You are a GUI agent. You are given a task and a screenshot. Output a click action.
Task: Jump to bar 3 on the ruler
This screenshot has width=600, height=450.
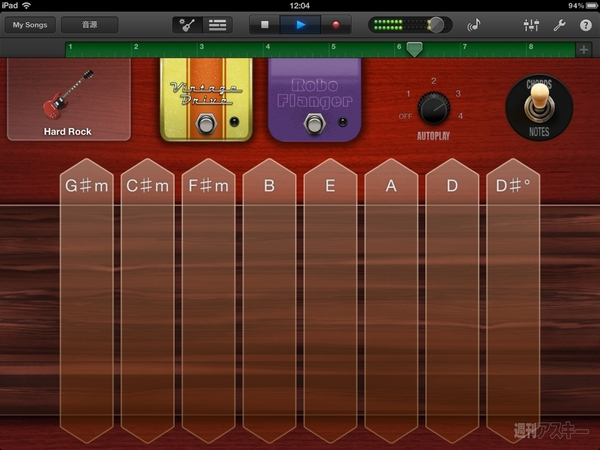pyautogui.click(x=202, y=47)
